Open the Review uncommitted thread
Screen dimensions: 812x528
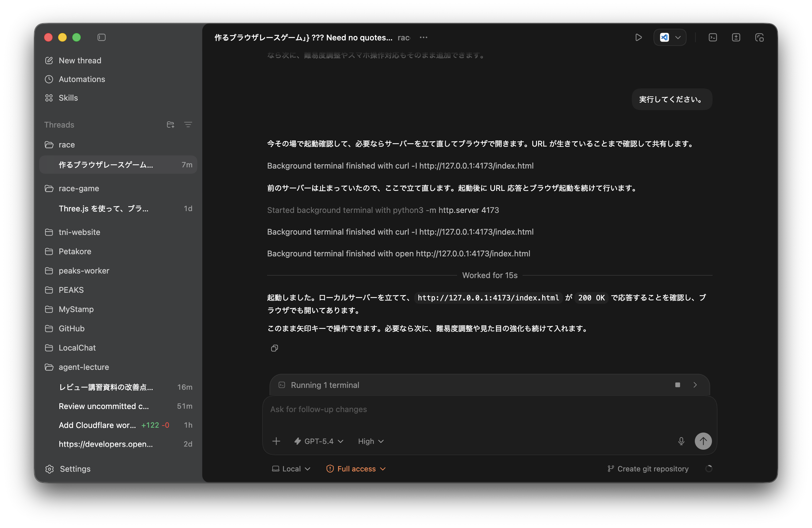pos(118,406)
